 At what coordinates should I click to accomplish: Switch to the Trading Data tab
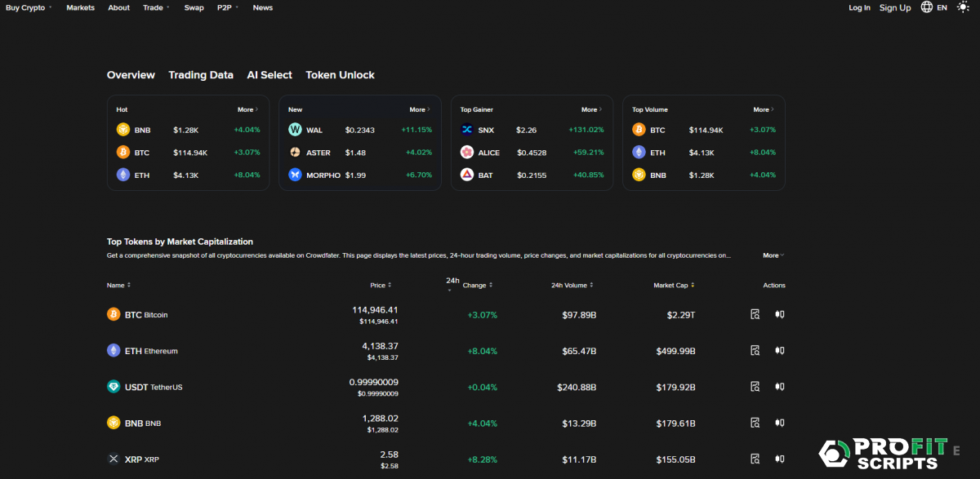(201, 75)
